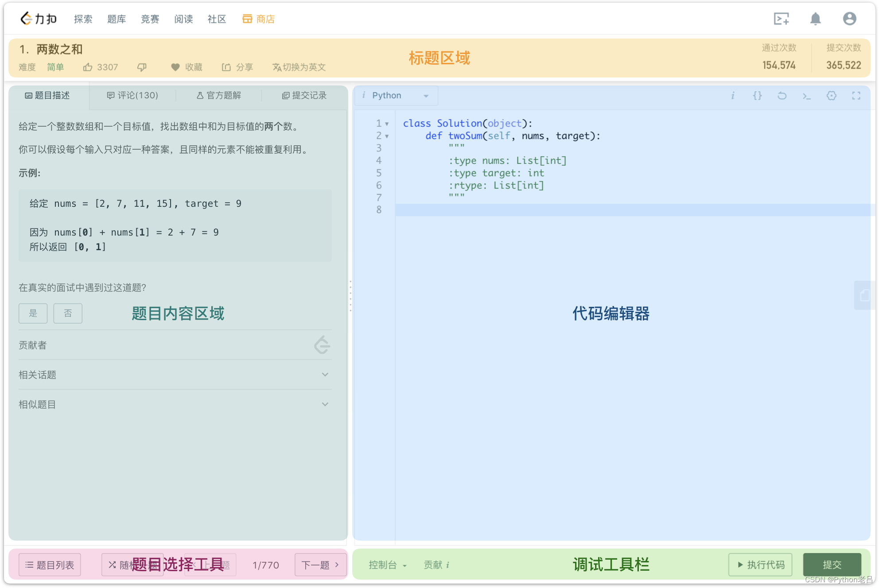Click the run code execution icon

tap(758, 564)
